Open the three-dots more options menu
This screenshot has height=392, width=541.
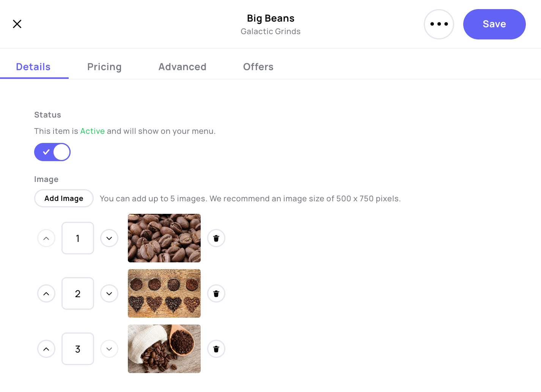point(439,24)
